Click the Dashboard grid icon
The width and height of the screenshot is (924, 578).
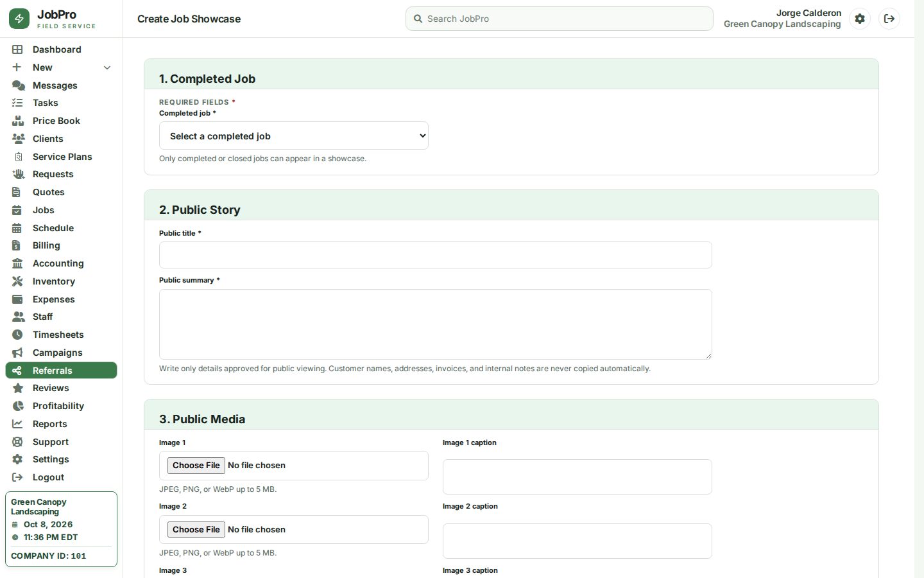[17, 49]
